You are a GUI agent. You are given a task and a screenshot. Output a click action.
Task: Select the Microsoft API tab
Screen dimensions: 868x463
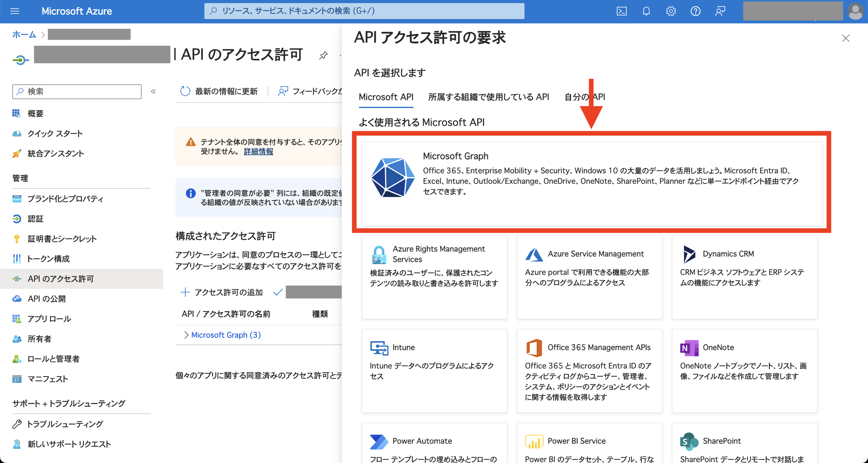(386, 97)
